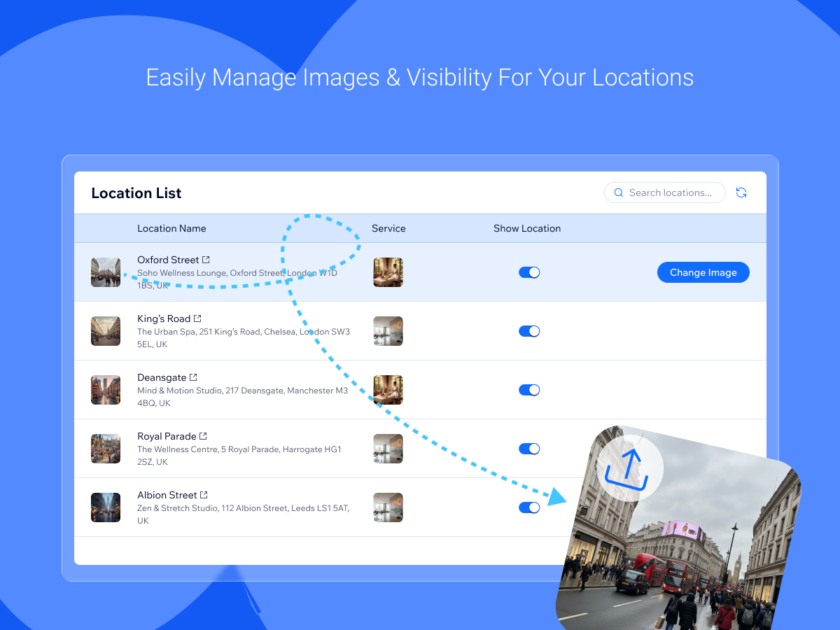The height and width of the screenshot is (630, 840).
Task: Click the Location List heading
Action: (136, 193)
